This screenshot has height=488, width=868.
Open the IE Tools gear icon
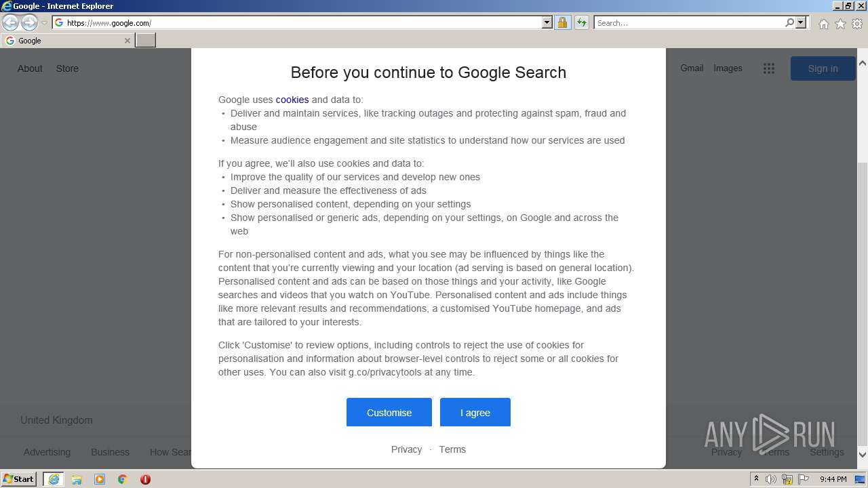click(857, 24)
